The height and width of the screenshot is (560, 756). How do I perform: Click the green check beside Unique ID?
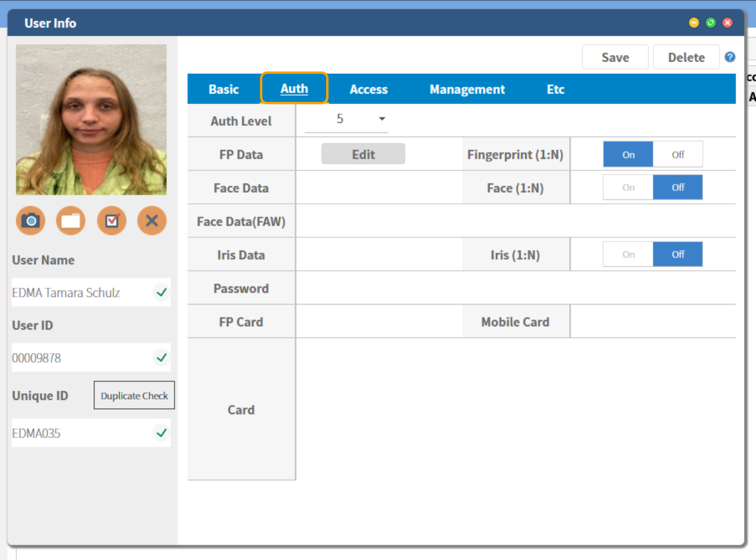tap(162, 433)
